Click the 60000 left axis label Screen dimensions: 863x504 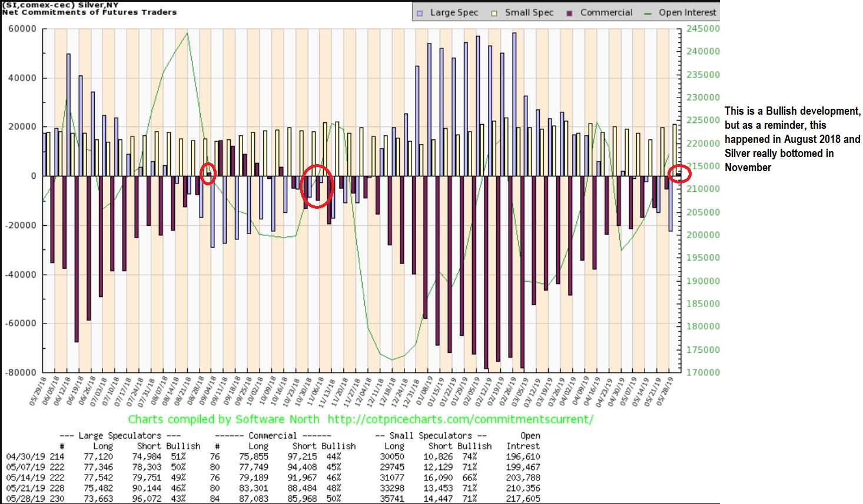(24, 29)
